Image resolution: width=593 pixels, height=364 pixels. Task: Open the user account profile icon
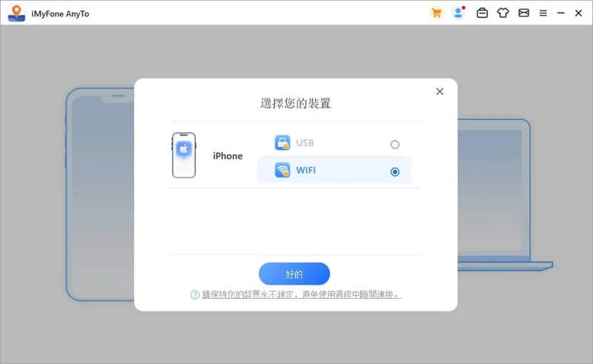pos(458,13)
